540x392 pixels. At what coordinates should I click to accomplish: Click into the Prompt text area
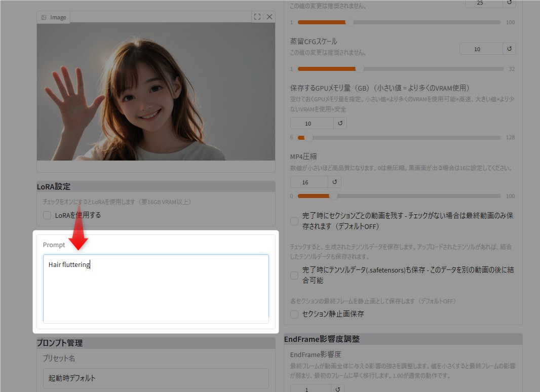click(156, 289)
